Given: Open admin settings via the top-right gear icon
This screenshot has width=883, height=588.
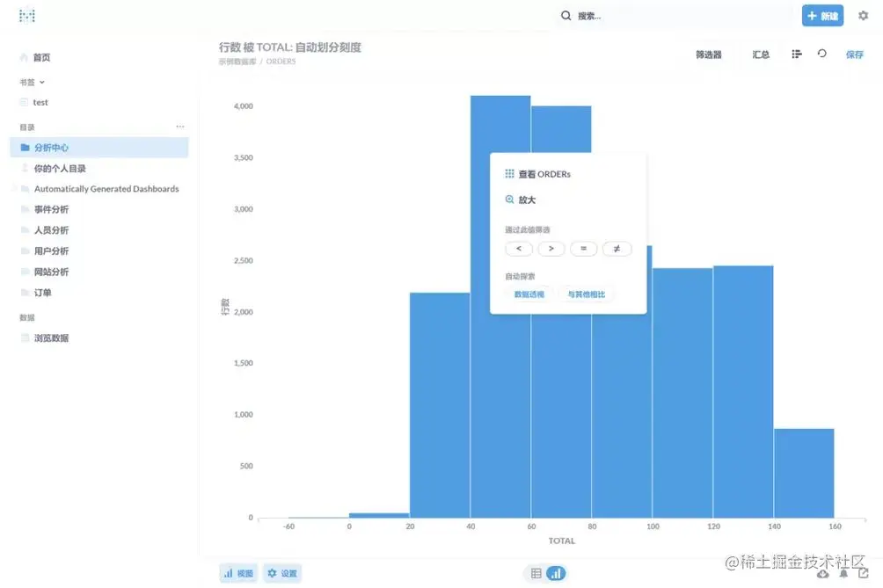Looking at the screenshot, I should pyautogui.click(x=863, y=15).
